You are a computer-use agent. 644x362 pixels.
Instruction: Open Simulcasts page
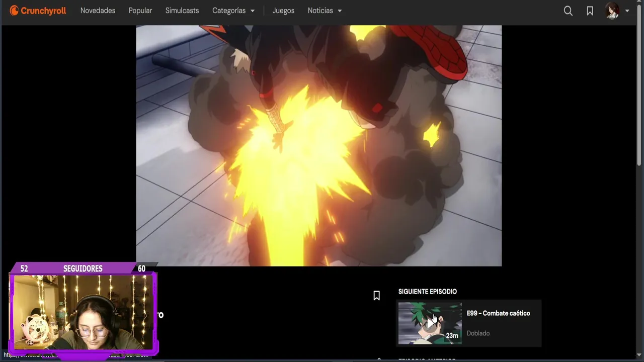[x=182, y=11]
